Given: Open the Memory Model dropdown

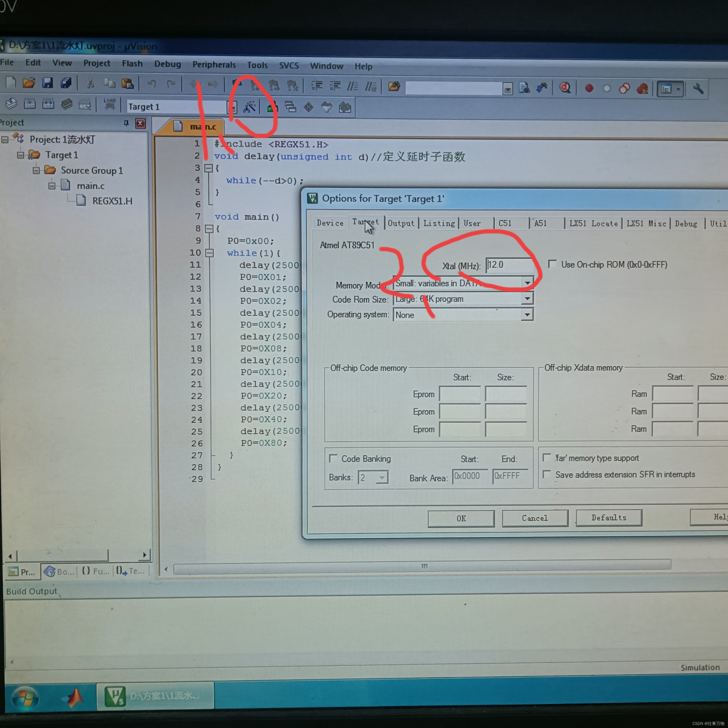Looking at the screenshot, I should 527,283.
